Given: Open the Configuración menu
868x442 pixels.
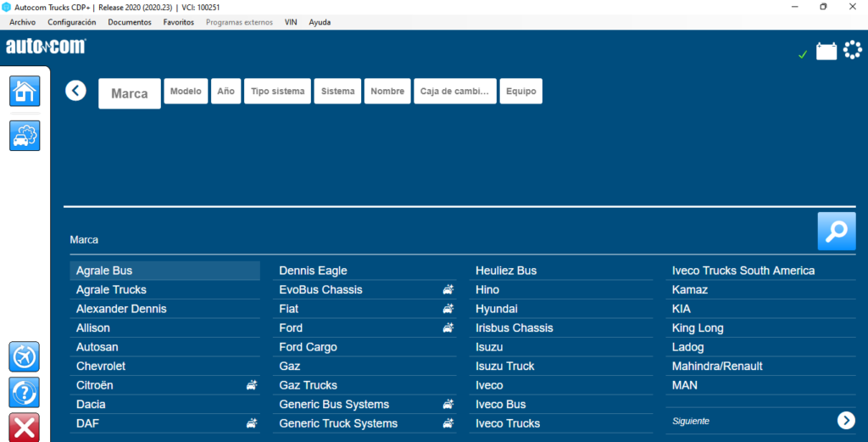Looking at the screenshot, I should pos(72,22).
